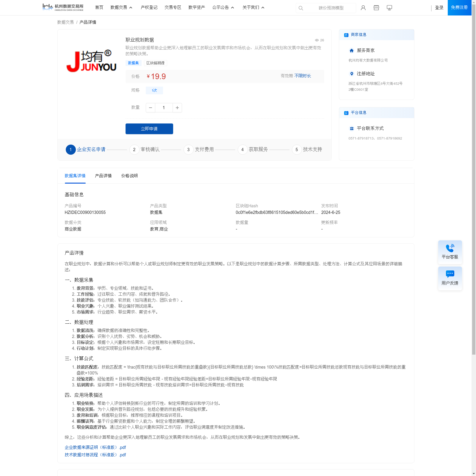476x476 pixels.
Task: Click the registered address text 浙江省杭州市钱塘区
Action: click(x=375, y=87)
